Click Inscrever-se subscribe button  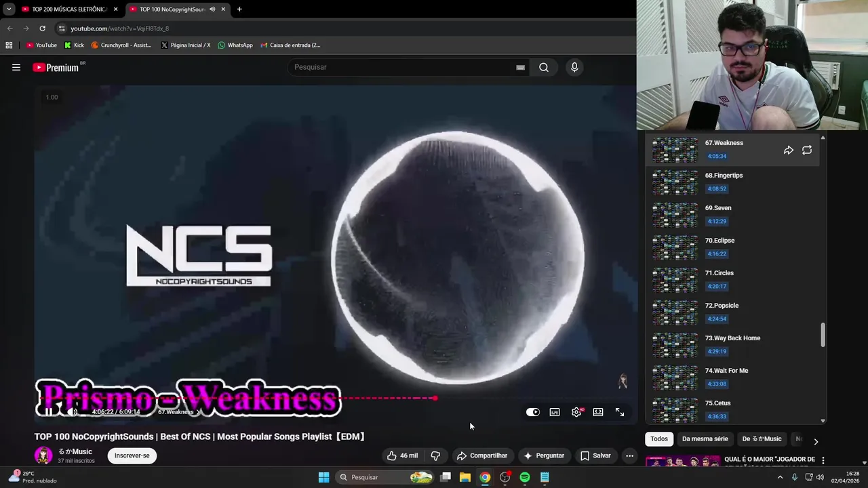click(x=132, y=455)
